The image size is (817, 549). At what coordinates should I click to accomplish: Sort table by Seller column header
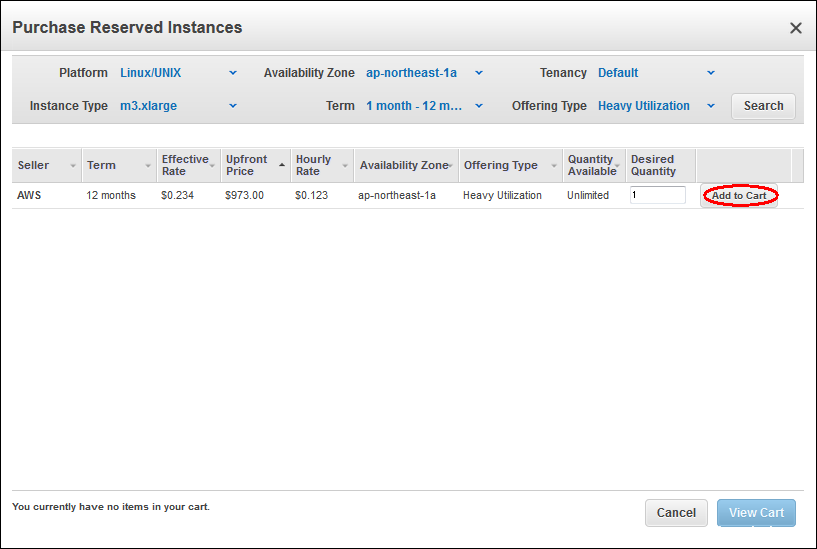click(x=46, y=166)
